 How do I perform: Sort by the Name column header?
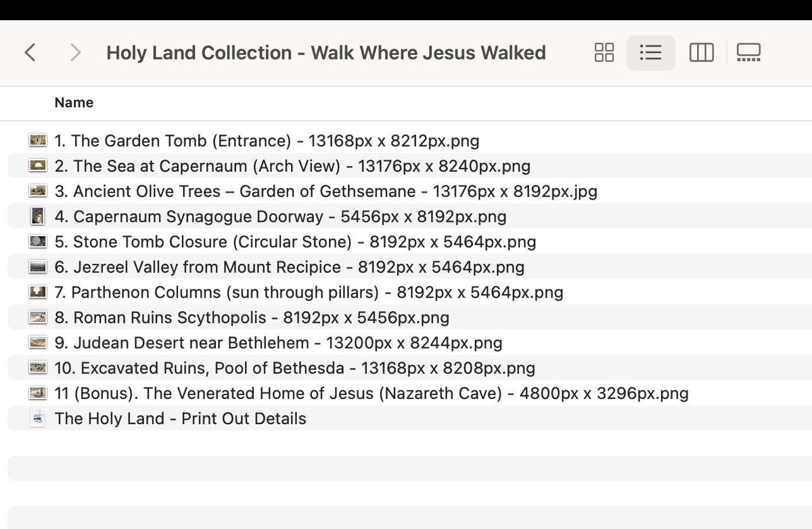(74, 103)
